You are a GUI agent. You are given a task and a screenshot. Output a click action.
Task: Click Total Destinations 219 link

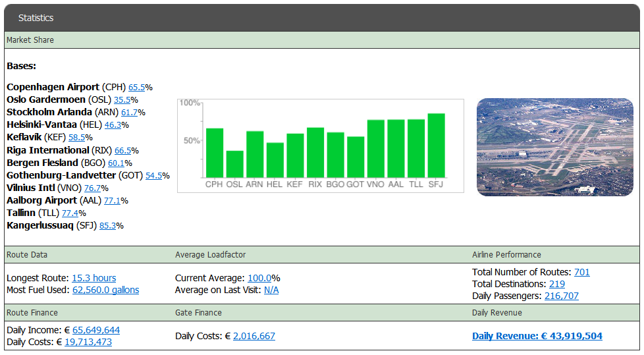[556, 284]
